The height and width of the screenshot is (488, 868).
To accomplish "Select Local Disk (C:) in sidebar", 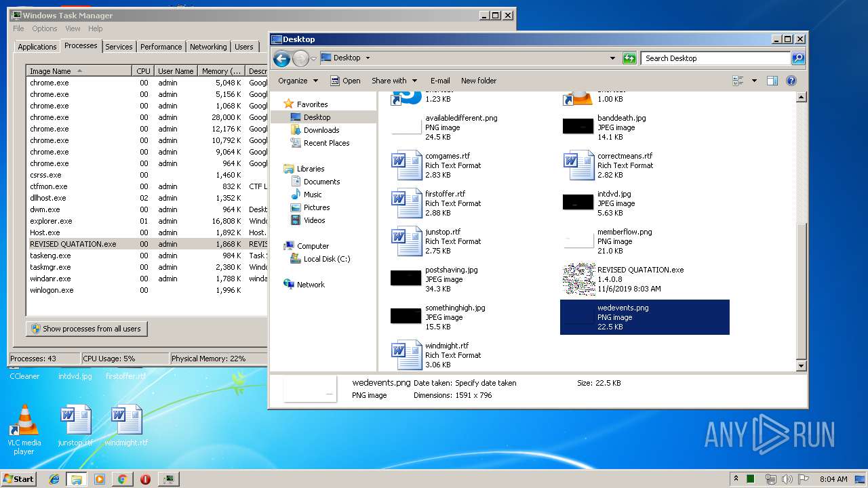I will point(327,259).
